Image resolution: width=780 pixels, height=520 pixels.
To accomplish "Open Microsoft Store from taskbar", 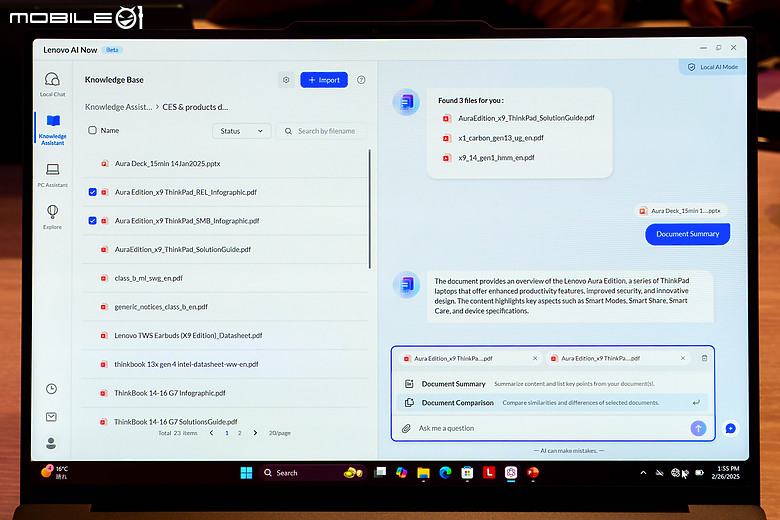I will (467, 473).
